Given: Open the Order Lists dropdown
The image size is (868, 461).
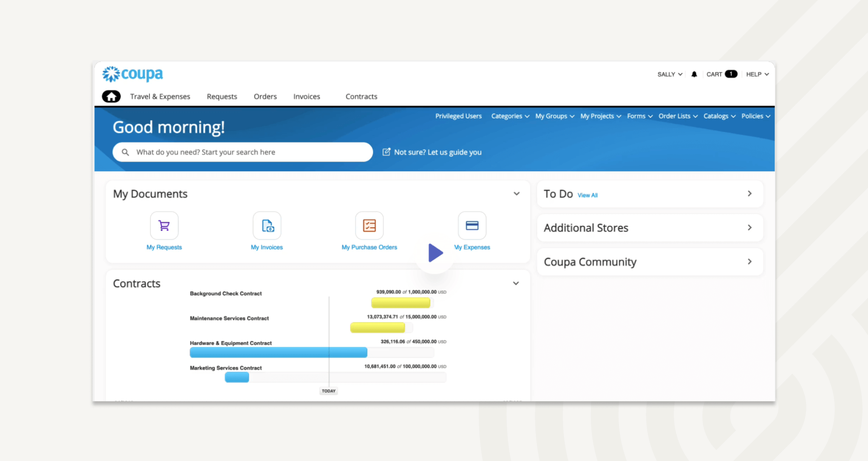Looking at the screenshot, I should coord(678,116).
